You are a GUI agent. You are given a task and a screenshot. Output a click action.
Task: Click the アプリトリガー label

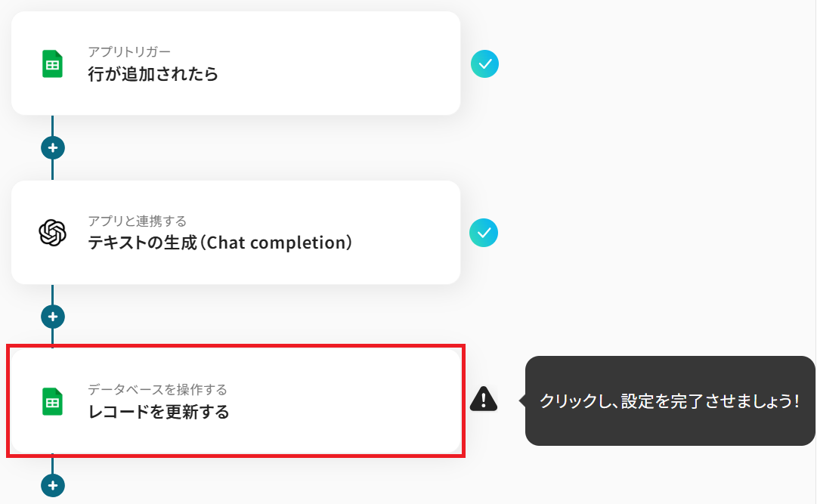point(129,52)
